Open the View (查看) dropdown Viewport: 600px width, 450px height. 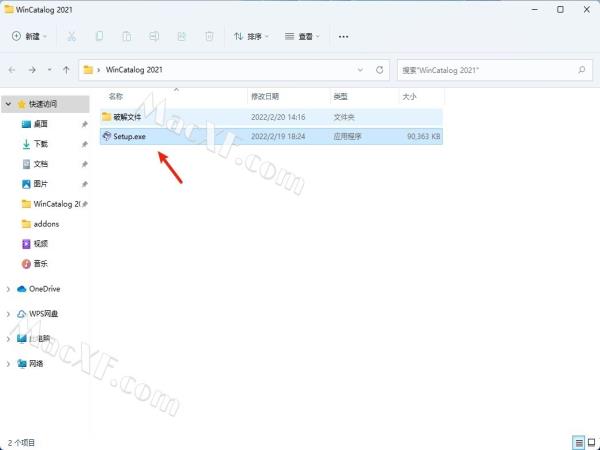point(302,36)
